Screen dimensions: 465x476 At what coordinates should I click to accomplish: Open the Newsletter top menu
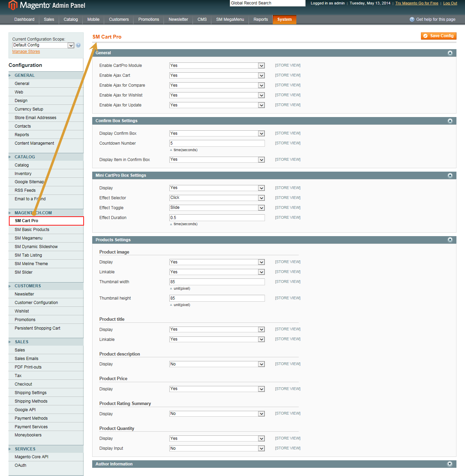178,19
